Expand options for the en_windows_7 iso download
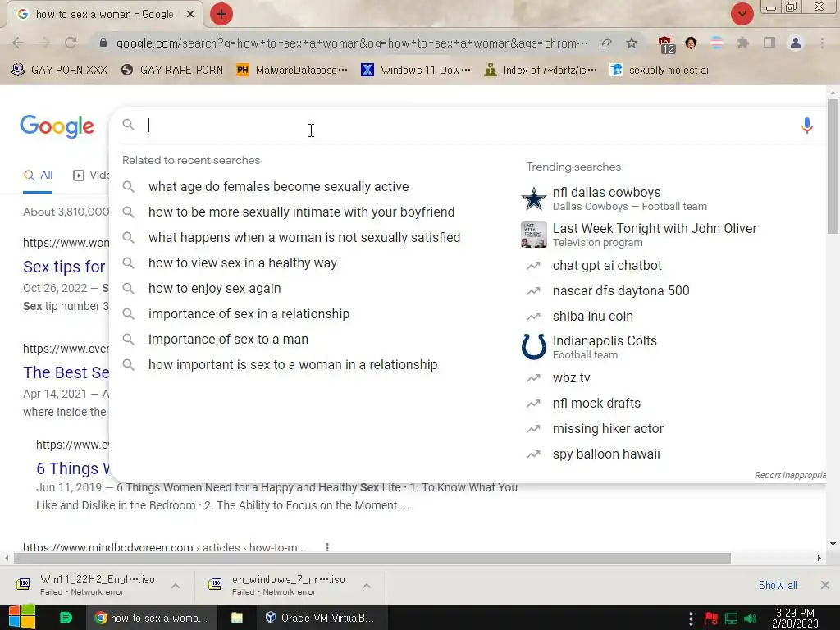The height and width of the screenshot is (630, 840). coord(367,586)
